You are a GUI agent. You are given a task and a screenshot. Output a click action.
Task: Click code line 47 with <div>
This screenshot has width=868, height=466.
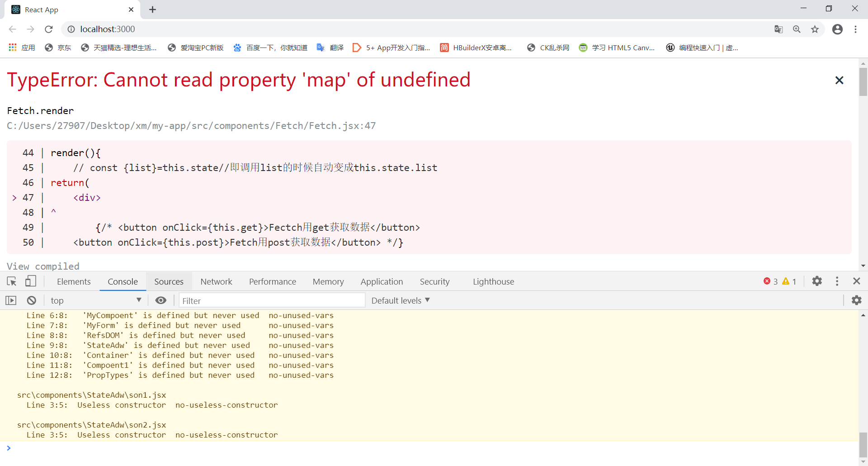click(x=87, y=198)
